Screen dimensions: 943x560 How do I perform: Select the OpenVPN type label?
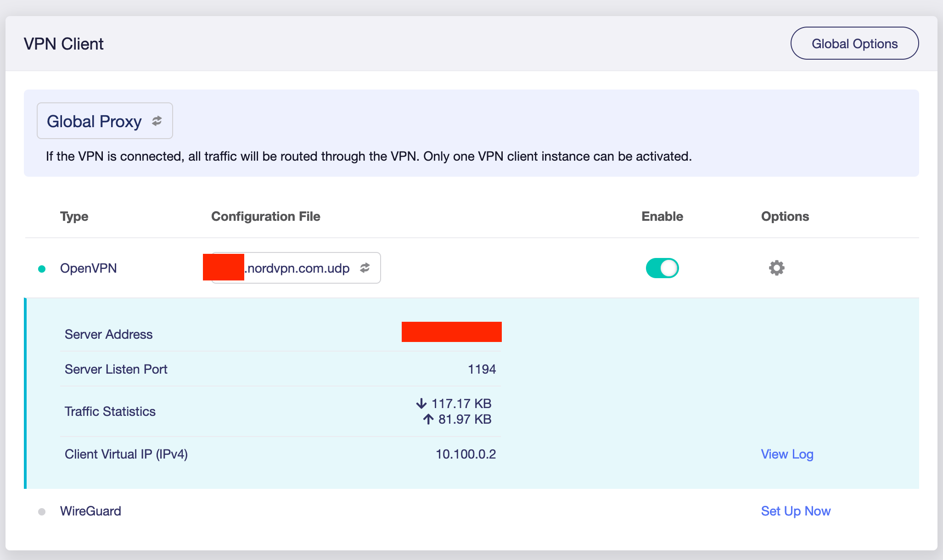point(89,268)
